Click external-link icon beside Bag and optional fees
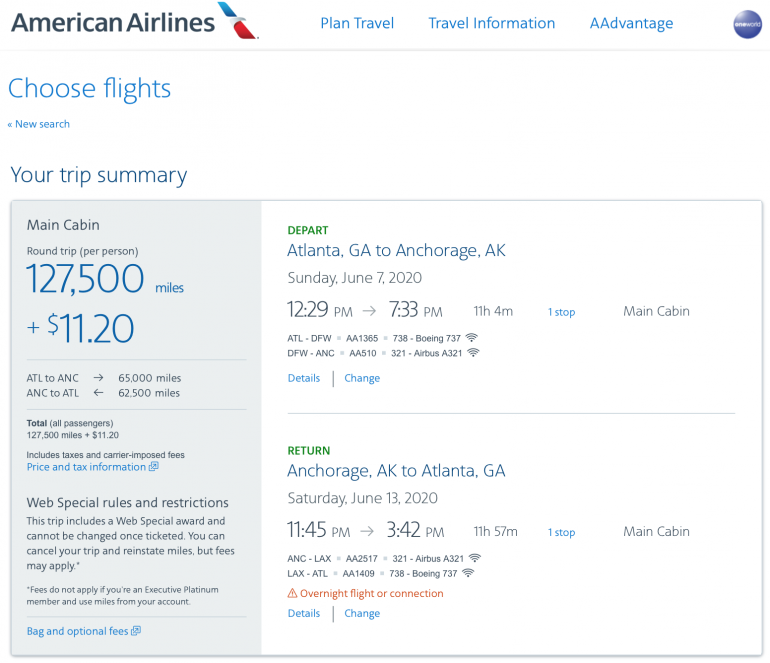770x663 pixels. (x=136, y=631)
